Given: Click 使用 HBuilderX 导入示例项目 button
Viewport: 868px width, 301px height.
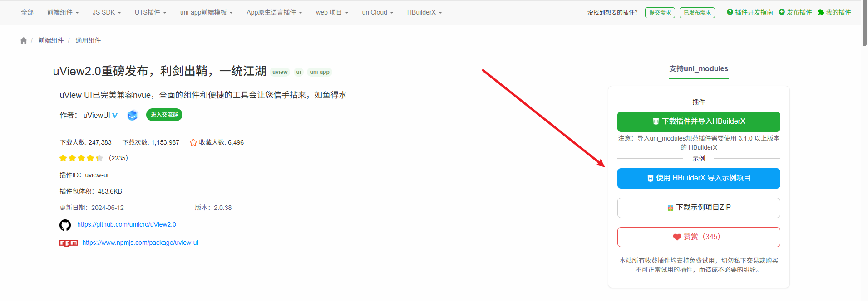Looking at the screenshot, I should click(699, 178).
